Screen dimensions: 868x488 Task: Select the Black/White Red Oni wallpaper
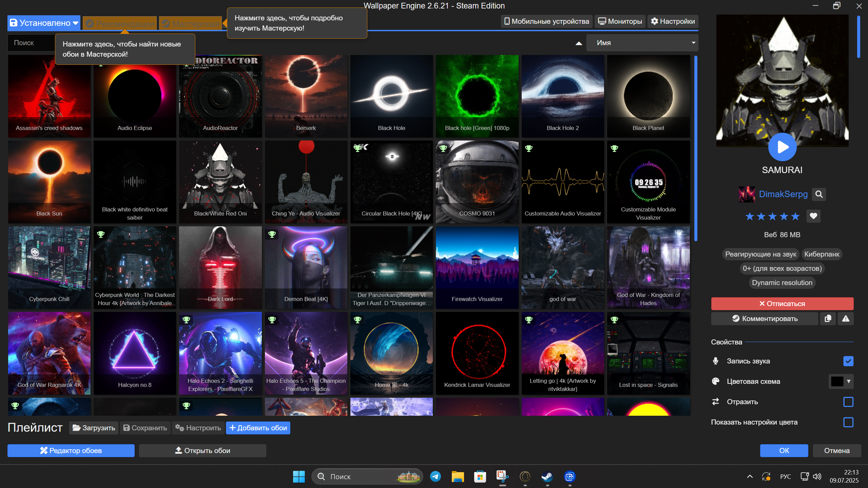pyautogui.click(x=220, y=182)
